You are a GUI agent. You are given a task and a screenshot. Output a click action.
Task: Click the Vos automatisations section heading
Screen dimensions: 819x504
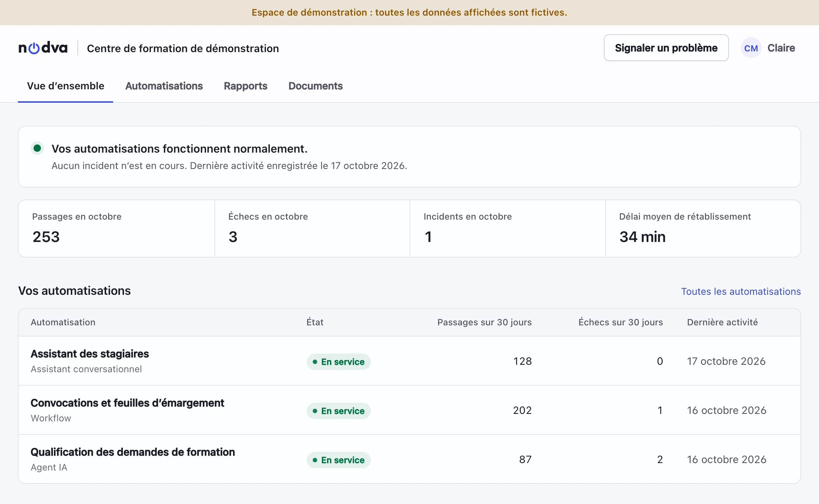[74, 291]
